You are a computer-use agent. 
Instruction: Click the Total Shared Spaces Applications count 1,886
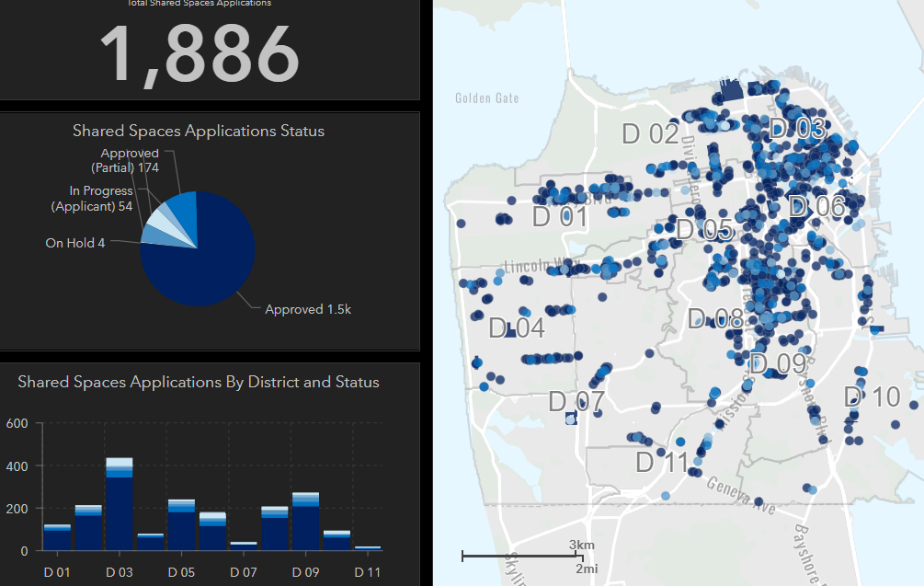pyautogui.click(x=200, y=51)
